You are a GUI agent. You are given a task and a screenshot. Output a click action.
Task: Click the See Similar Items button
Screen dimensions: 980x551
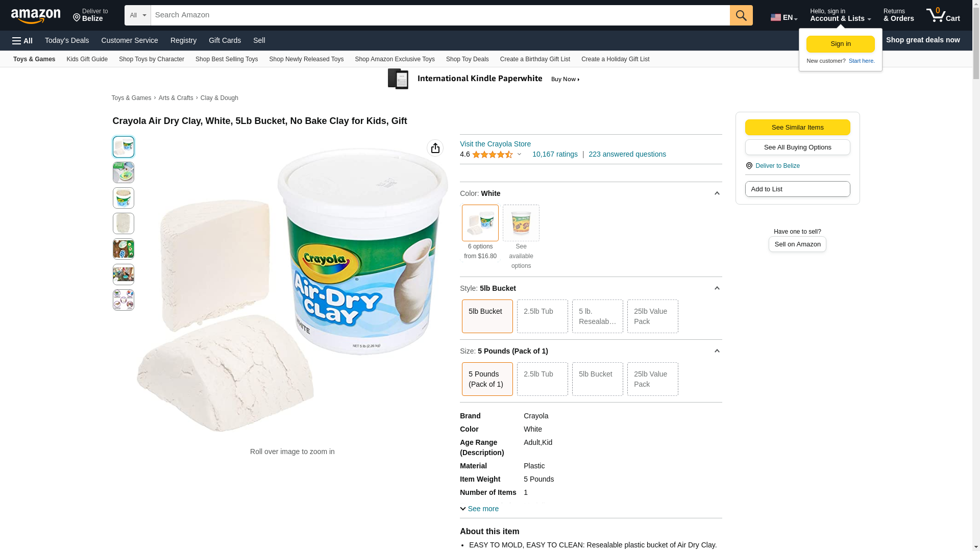click(x=797, y=128)
